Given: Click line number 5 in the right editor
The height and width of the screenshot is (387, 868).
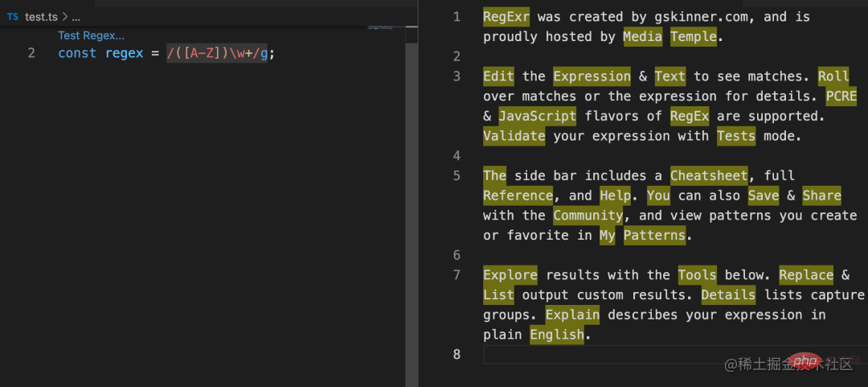Looking at the screenshot, I should [x=457, y=175].
